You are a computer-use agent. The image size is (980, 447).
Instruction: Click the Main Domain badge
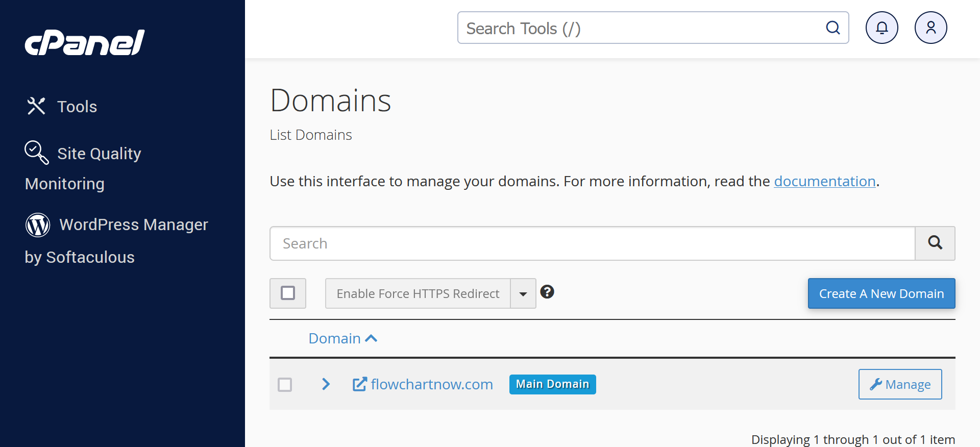tap(552, 384)
